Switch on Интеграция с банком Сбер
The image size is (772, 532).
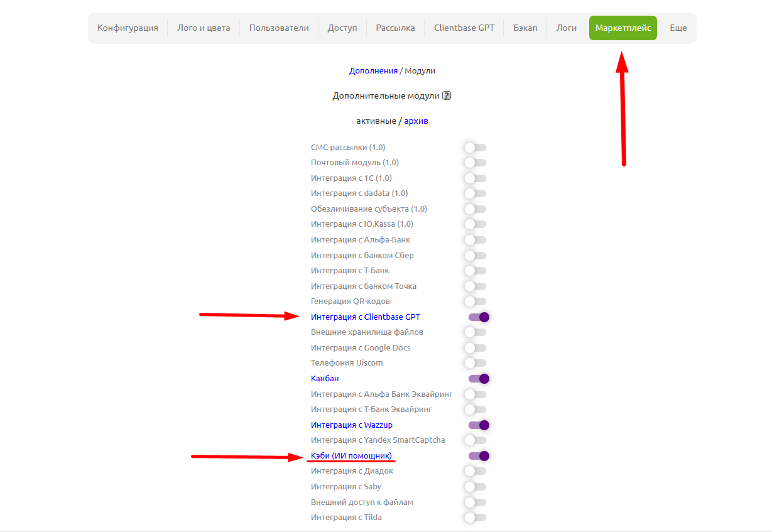tap(476, 256)
